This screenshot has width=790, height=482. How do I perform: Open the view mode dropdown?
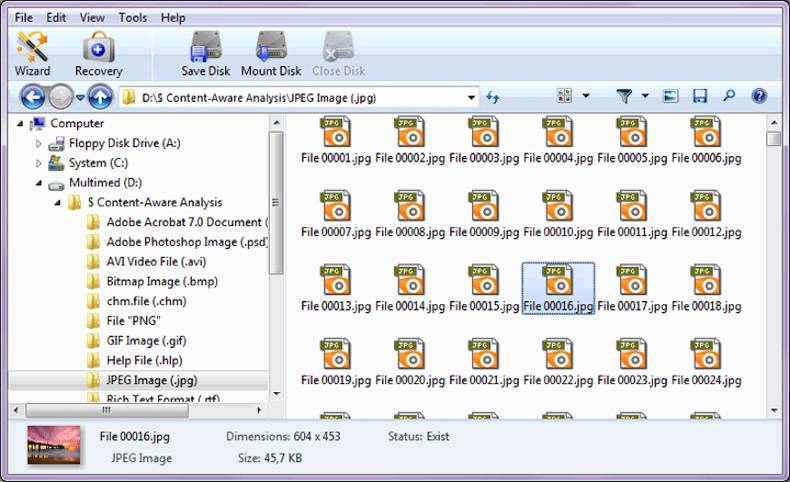pyautogui.click(x=586, y=97)
